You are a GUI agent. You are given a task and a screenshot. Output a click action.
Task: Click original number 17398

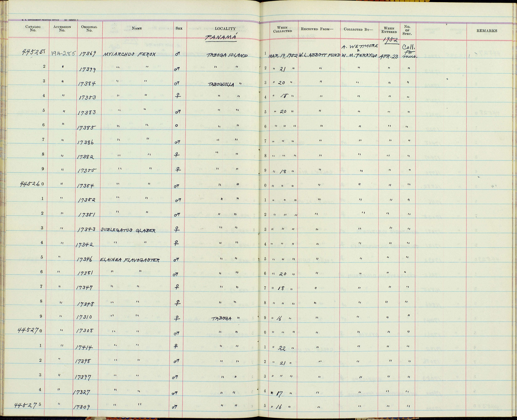(83, 361)
